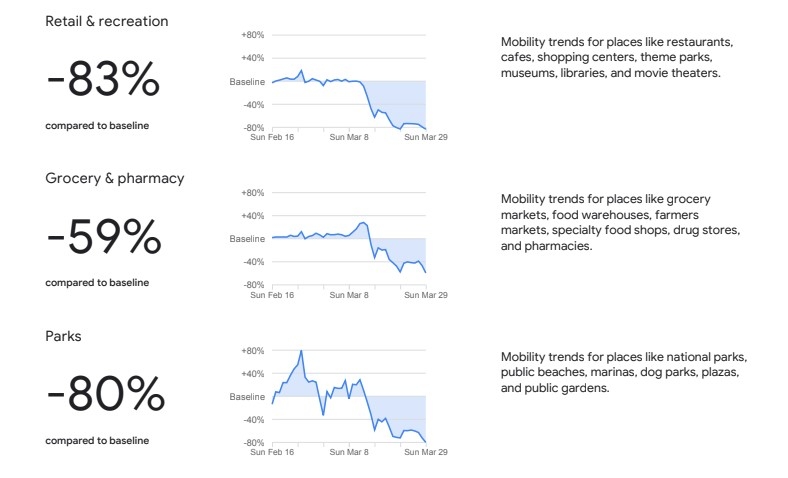788x478 pixels.
Task: Click the grocery markets description paragraph
Action: pyautogui.click(x=620, y=222)
